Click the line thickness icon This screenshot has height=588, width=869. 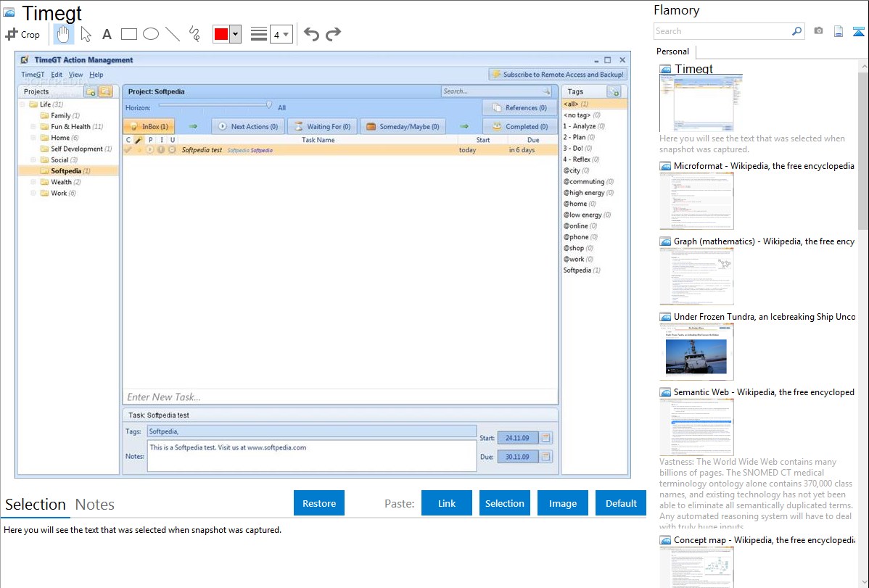coord(259,34)
